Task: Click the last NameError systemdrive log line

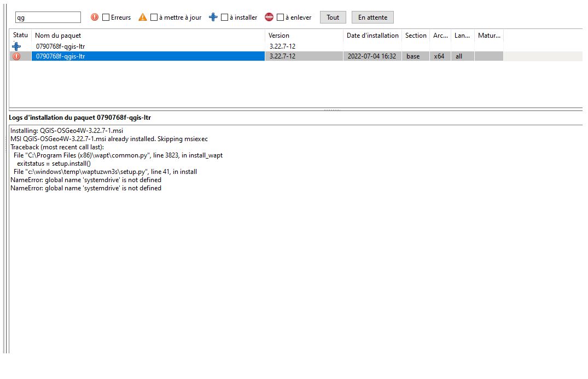Action: pos(86,188)
